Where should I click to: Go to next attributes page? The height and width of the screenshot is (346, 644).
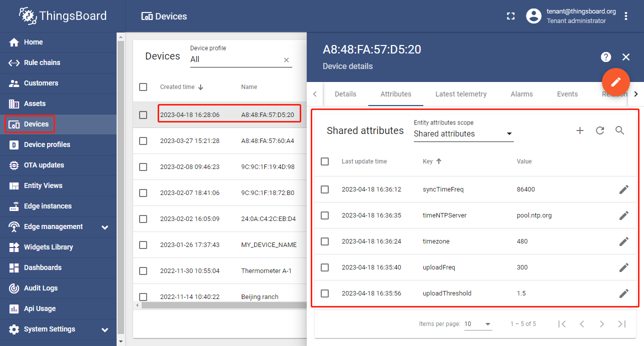click(x=602, y=324)
